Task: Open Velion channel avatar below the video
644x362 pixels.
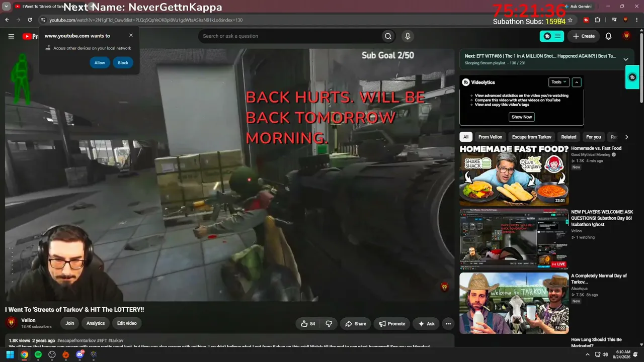Action: pos(12,323)
